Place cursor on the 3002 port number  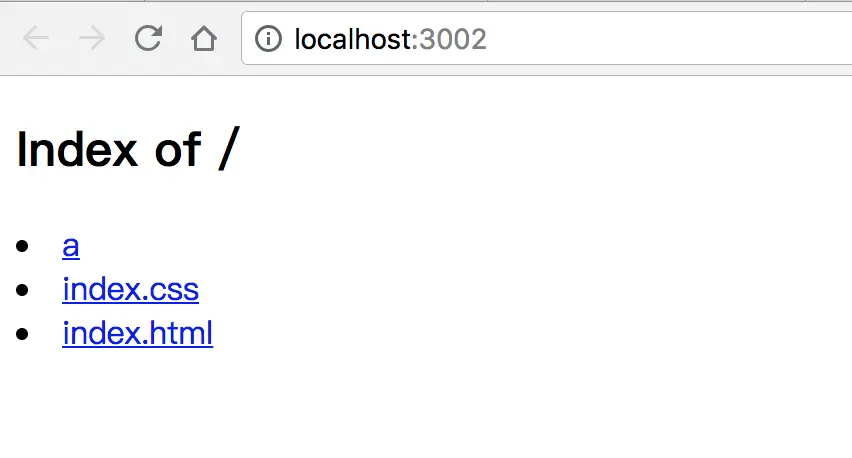tap(453, 39)
